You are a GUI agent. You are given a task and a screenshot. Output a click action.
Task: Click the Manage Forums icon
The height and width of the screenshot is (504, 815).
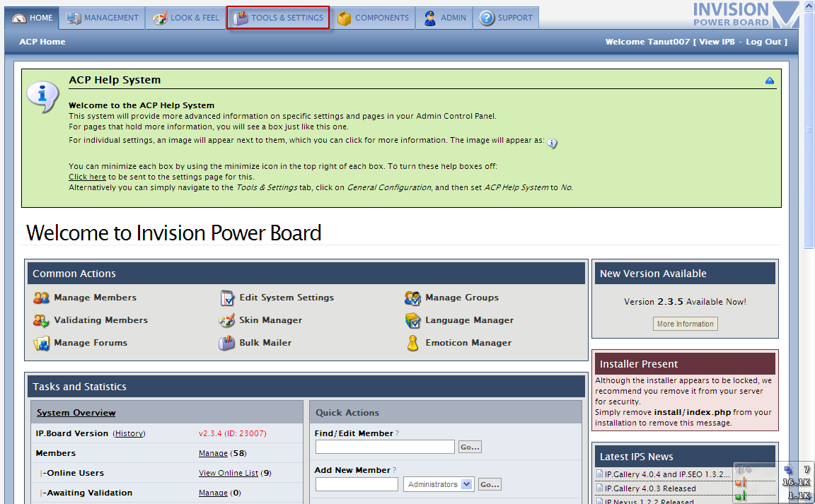pos(41,344)
